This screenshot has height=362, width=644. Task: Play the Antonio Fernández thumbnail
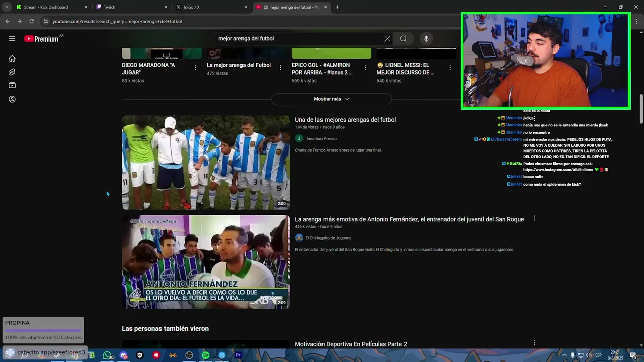click(x=206, y=262)
